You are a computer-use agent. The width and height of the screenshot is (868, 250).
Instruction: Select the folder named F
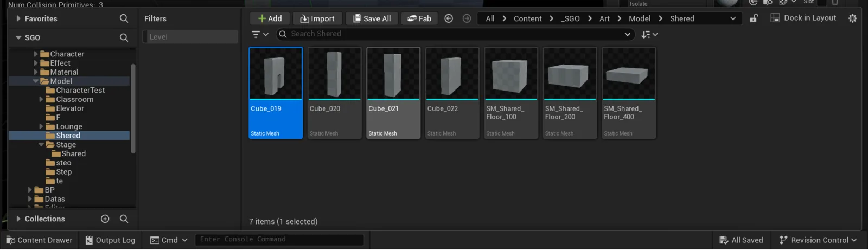53,117
